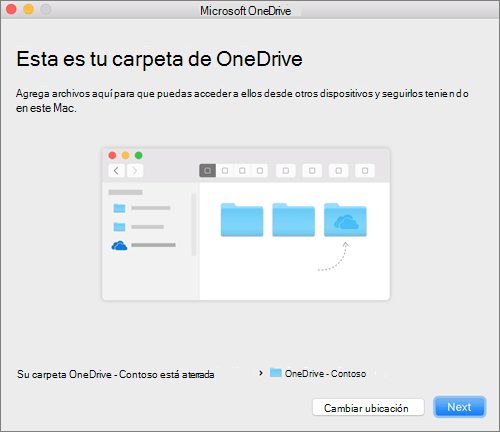Screen dimensions: 500x432
Task: Click the Next button
Action: click(460, 407)
